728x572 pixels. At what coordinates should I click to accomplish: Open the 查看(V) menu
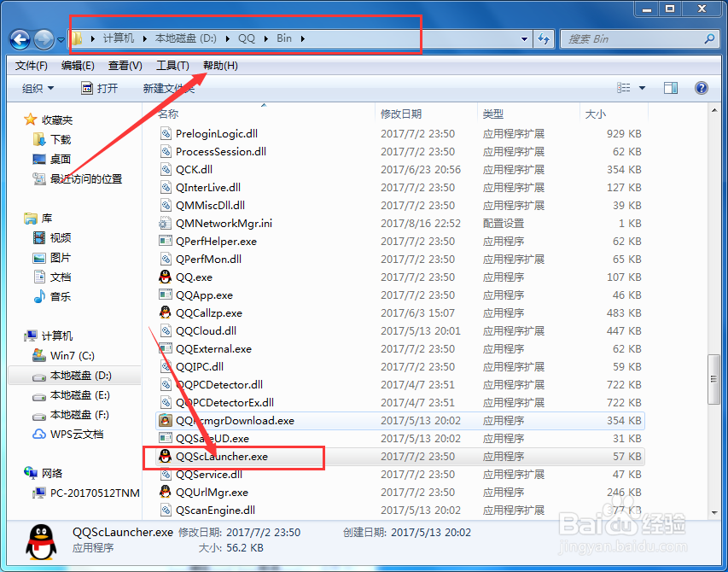(125, 66)
